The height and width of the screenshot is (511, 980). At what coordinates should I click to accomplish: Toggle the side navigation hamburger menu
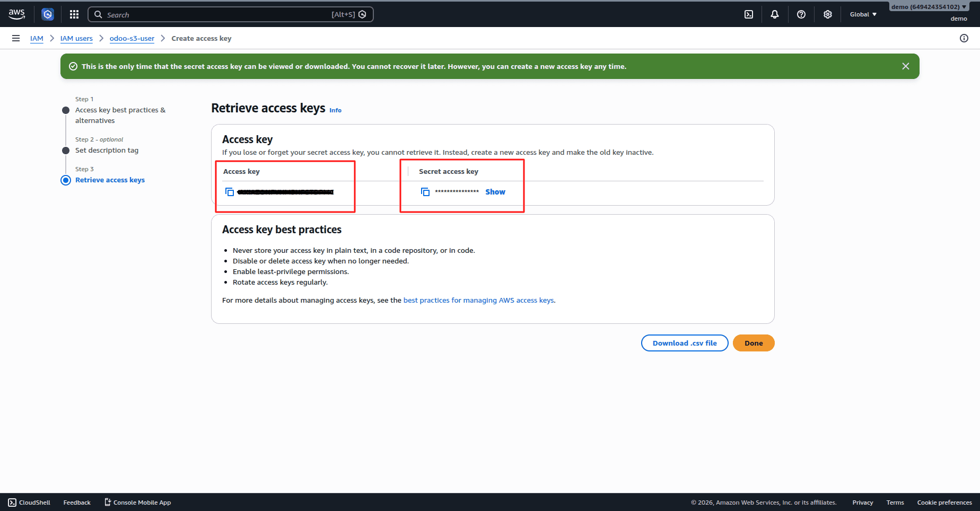click(16, 38)
